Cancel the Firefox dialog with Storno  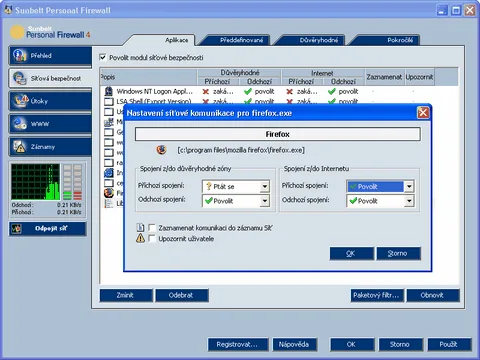(x=398, y=253)
